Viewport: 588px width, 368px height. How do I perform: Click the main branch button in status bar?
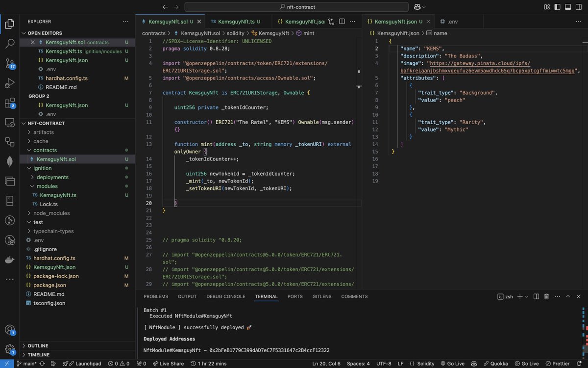point(26,364)
